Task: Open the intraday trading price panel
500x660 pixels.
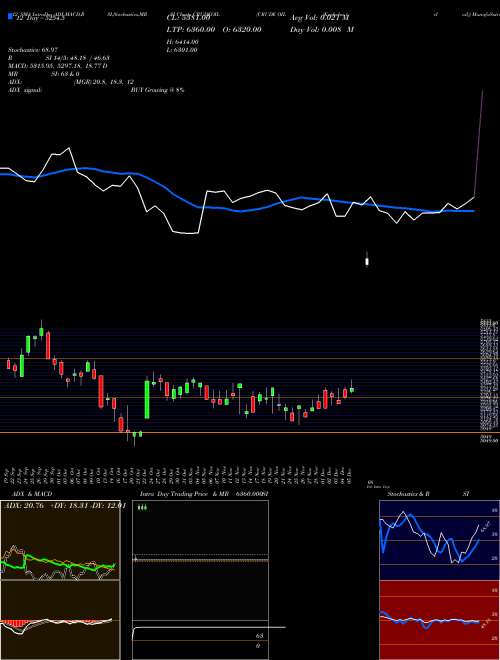Action: (200, 580)
